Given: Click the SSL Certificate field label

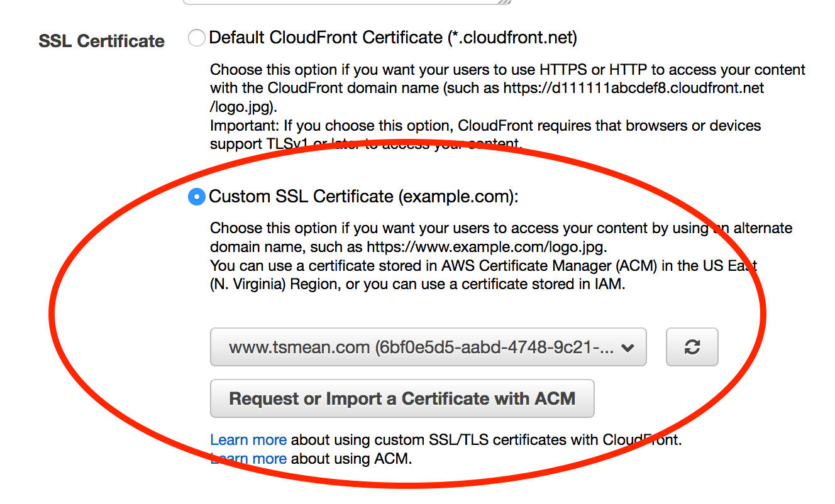Looking at the screenshot, I should click(101, 41).
